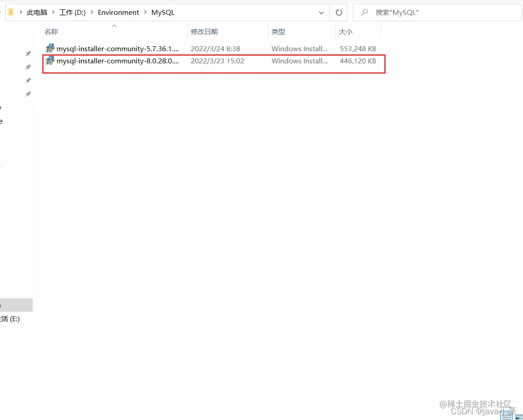Click the refresh button in address bar
The height and width of the screenshot is (420, 523).
pos(338,13)
